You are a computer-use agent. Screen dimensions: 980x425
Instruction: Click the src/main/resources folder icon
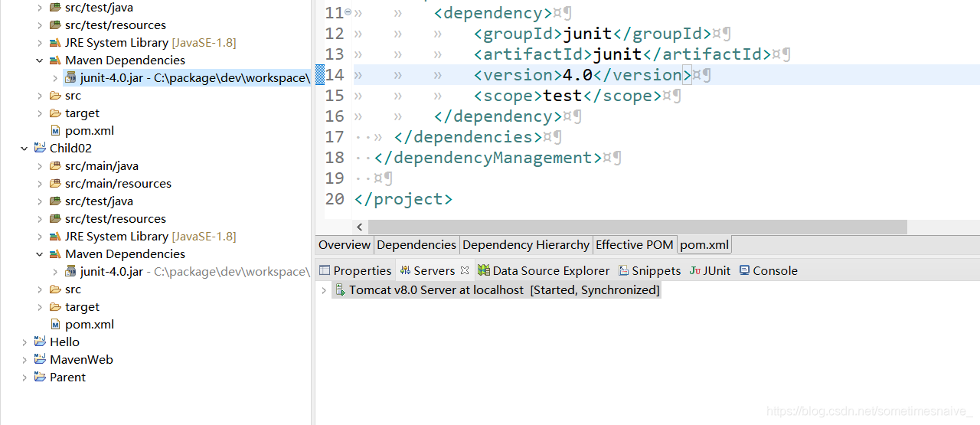pyautogui.click(x=55, y=183)
